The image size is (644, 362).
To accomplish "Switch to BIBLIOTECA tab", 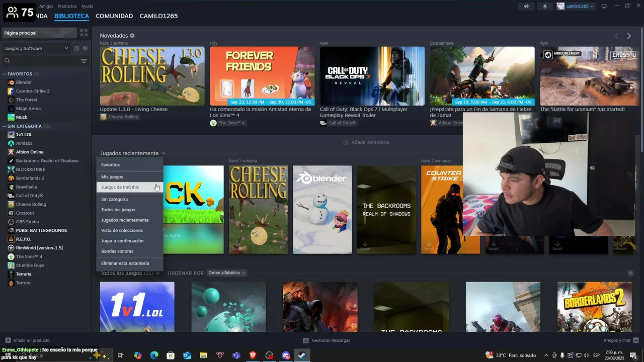I will tap(71, 16).
